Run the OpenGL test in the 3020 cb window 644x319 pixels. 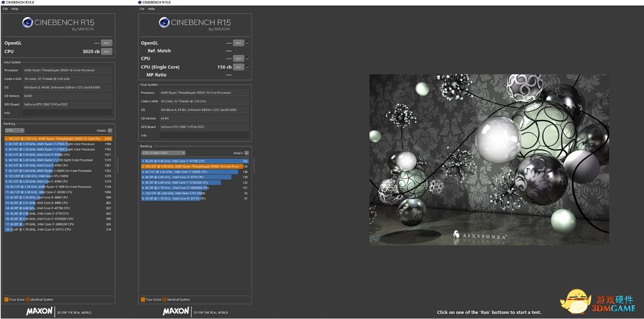106,43
